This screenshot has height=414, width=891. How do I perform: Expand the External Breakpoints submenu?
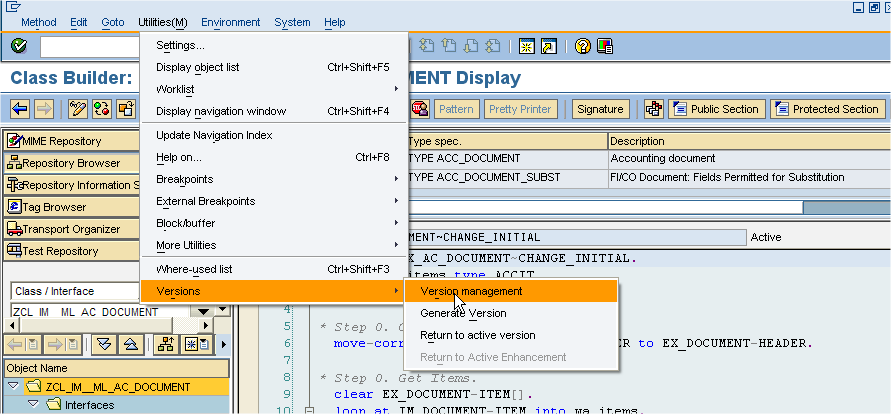pyautogui.click(x=396, y=201)
